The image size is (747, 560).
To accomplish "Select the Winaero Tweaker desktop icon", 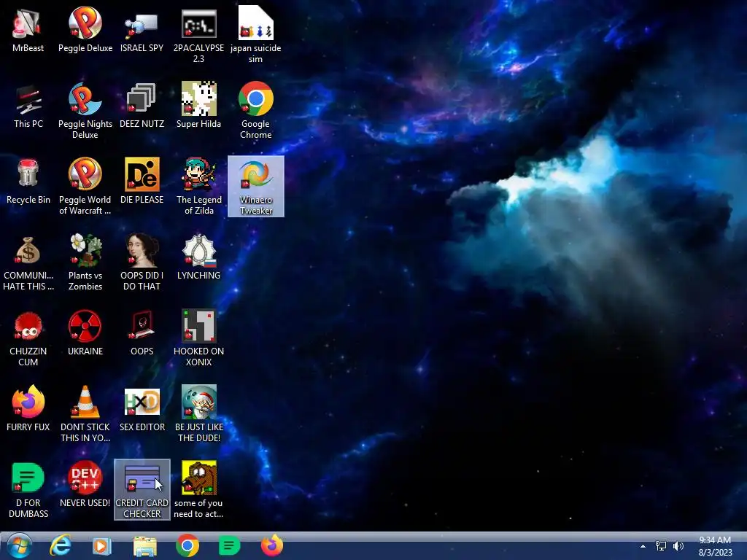I will click(x=256, y=186).
